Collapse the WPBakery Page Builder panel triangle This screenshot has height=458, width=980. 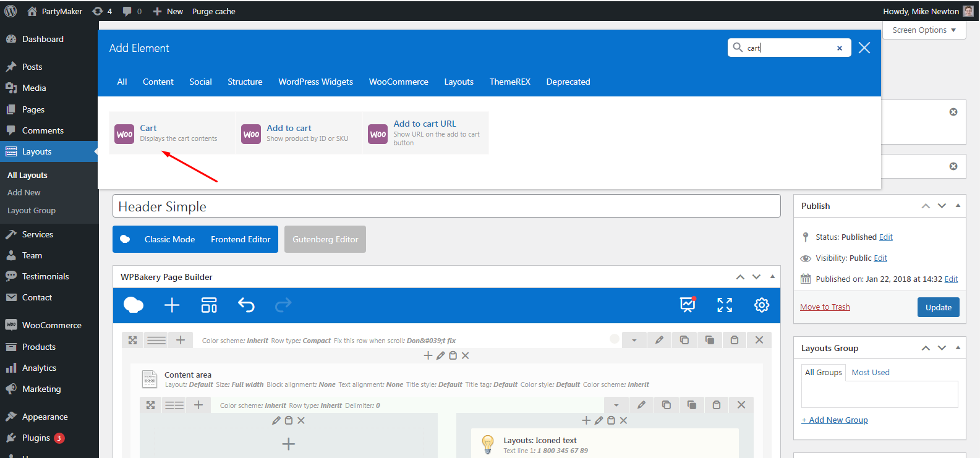pos(772,276)
